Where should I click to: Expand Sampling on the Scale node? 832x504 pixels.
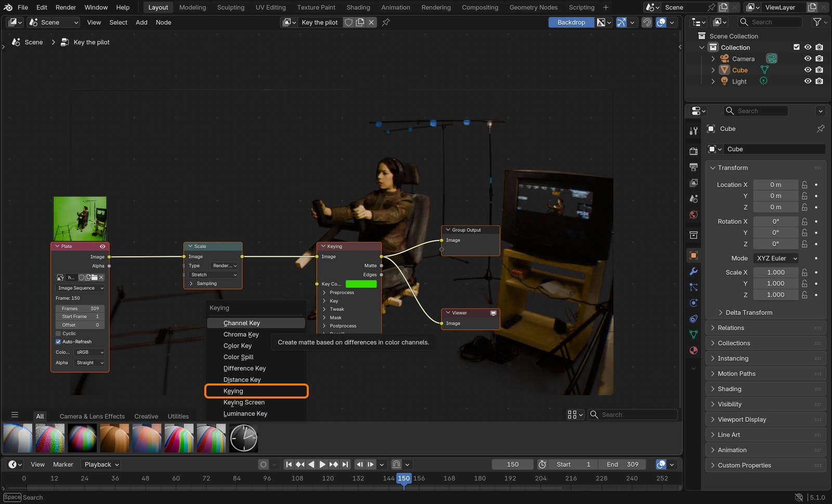[203, 284]
